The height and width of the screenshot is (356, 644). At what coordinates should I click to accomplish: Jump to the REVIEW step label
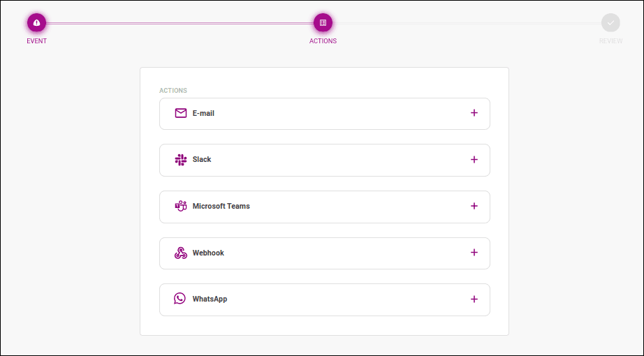coord(610,41)
